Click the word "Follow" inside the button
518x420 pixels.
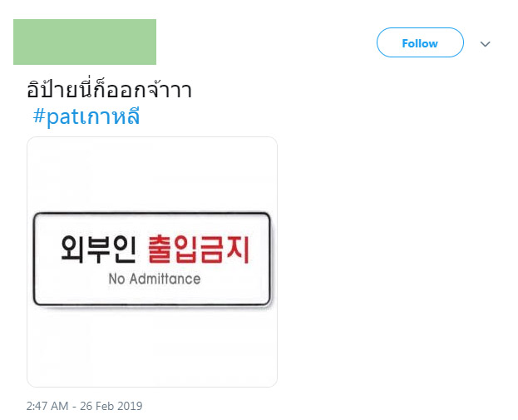coord(420,43)
